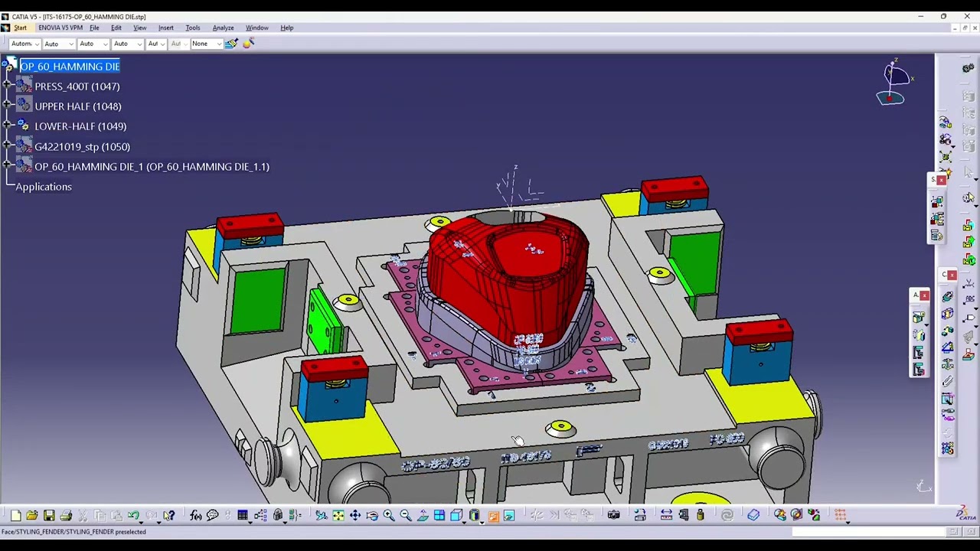Click the Save floppy disk icon
Viewport: 980px width, 551px height.
(x=49, y=516)
